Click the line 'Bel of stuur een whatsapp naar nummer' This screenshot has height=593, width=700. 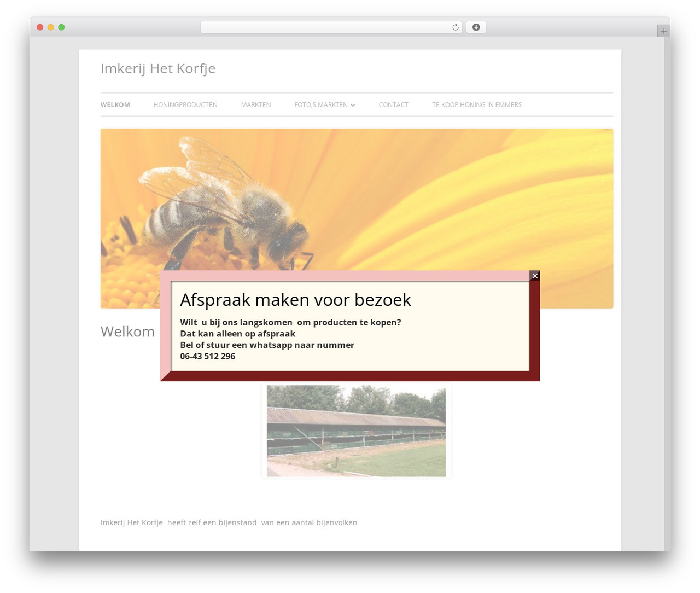click(x=267, y=345)
